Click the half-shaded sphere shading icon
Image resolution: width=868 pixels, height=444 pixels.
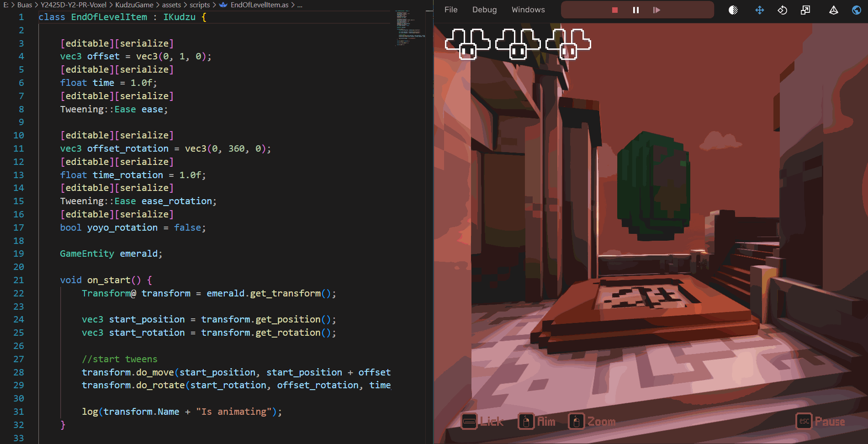point(733,10)
